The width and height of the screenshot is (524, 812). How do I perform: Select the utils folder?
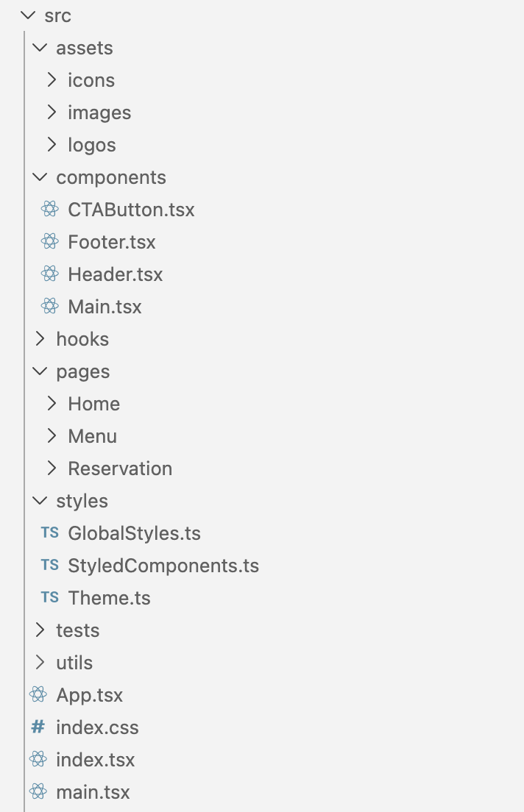[74, 663]
